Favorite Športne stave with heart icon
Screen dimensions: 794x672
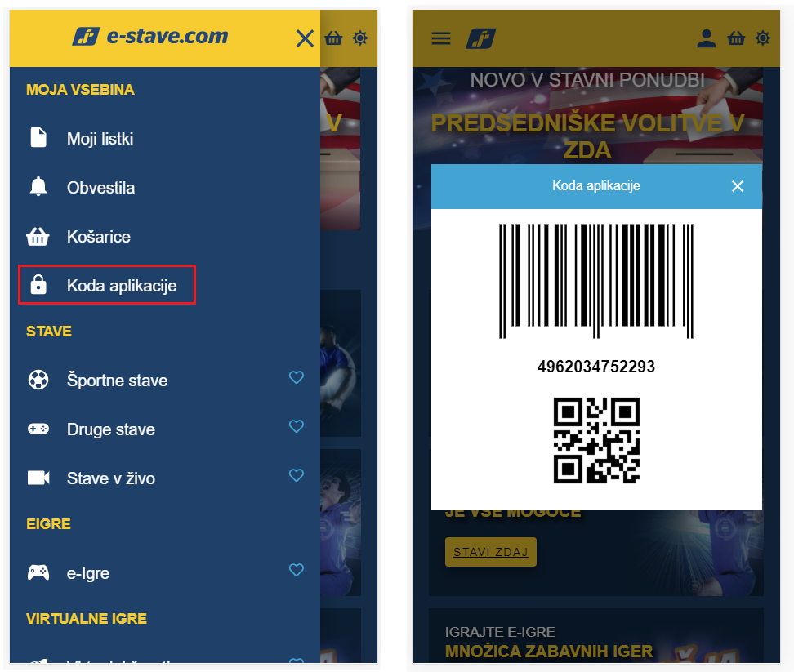(297, 377)
